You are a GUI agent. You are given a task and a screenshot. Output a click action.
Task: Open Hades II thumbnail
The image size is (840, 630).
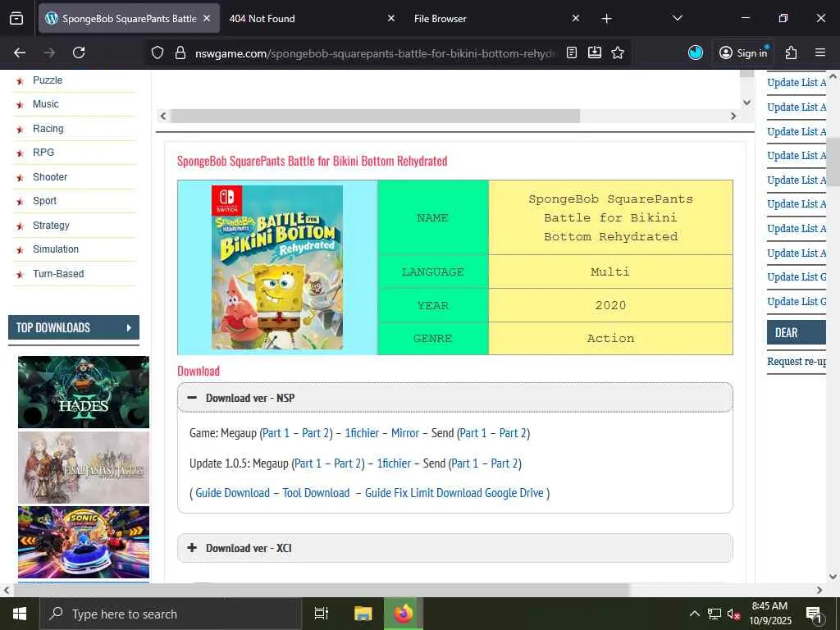pos(84,392)
